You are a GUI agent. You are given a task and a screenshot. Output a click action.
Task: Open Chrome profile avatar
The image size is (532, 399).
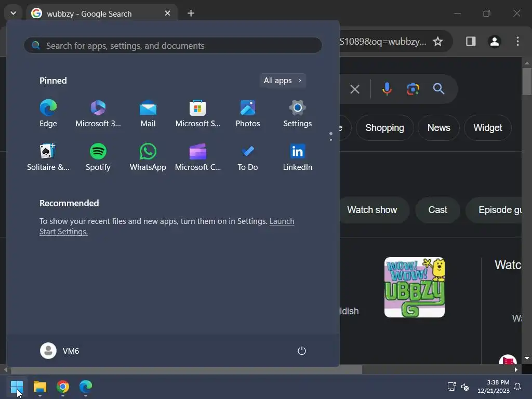[x=495, y=42]
